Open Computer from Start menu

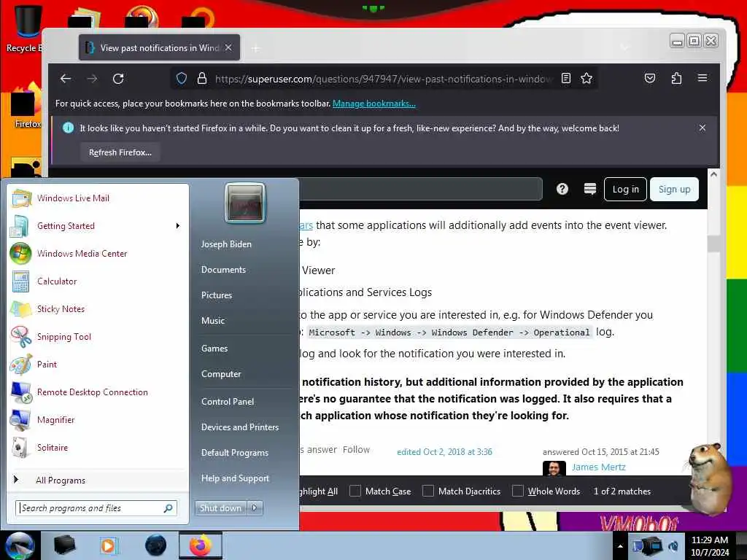(221, 374)
